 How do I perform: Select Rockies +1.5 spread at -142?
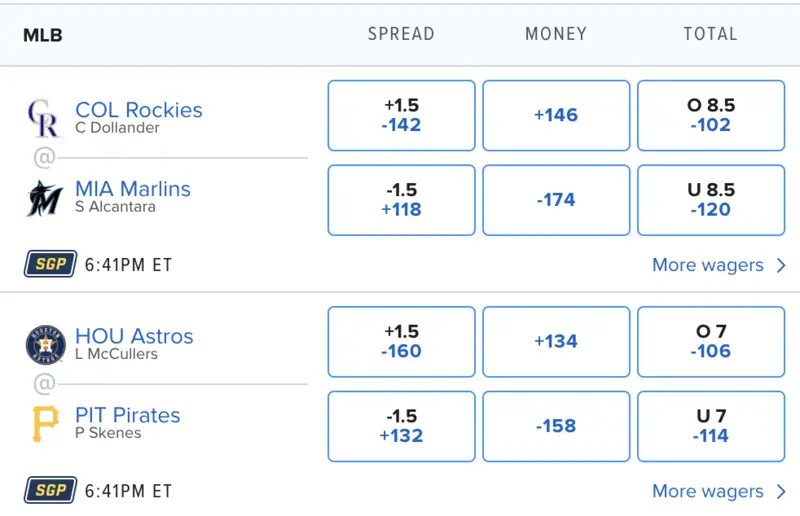401,116
